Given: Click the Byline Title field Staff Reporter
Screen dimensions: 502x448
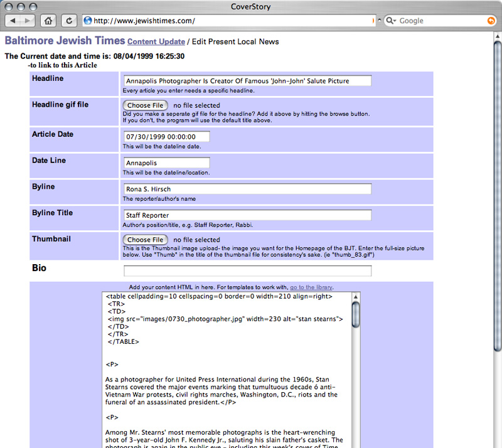Looking at the screenshot, I should [247, 215].
